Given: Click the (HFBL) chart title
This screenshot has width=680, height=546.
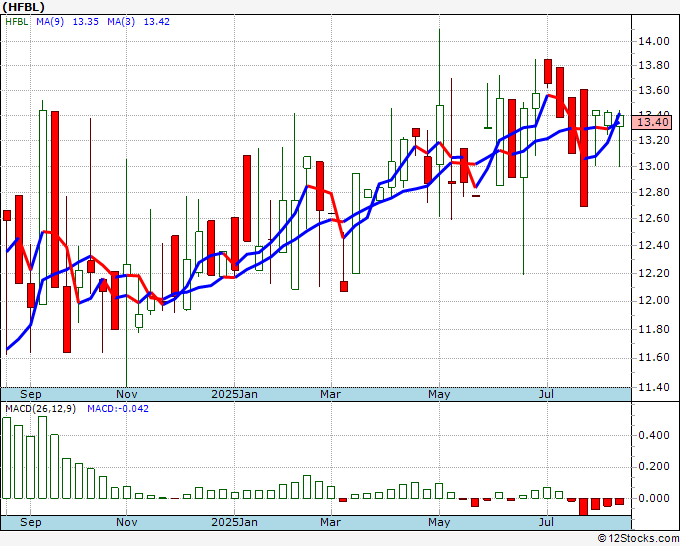Looking at the screenshot, I should 23,7.
